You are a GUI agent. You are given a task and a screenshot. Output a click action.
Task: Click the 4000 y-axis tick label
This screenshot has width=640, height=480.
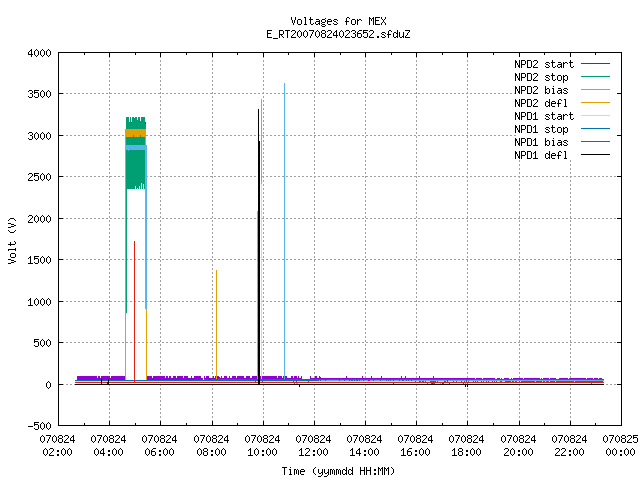39,53
